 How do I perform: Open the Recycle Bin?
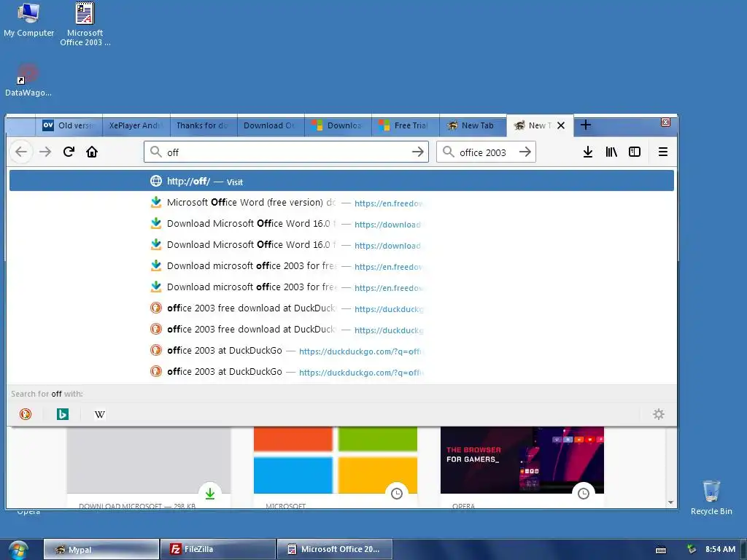coord(711,497)
